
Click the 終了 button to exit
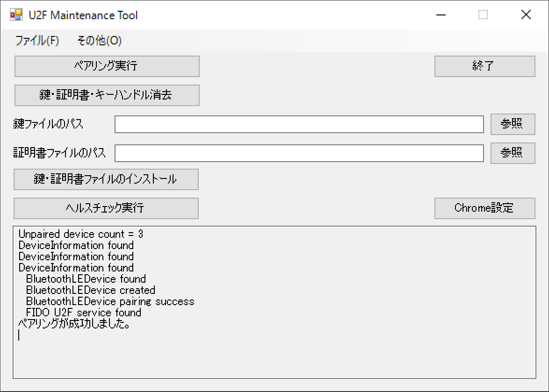484,66
